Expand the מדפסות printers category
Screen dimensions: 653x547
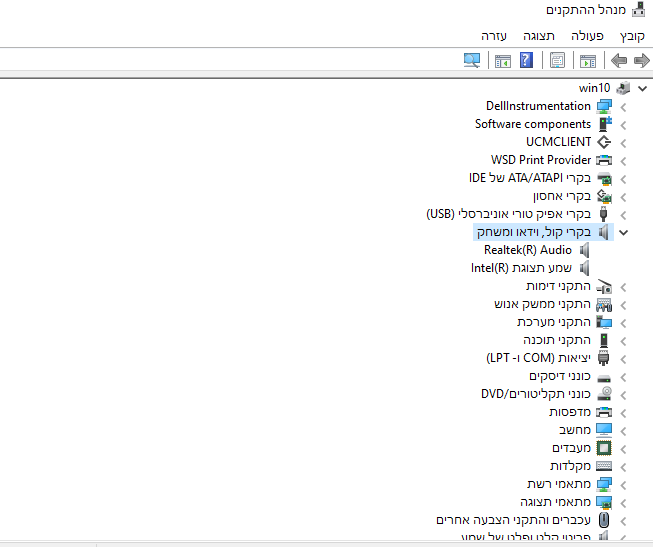tap(623, 413)
